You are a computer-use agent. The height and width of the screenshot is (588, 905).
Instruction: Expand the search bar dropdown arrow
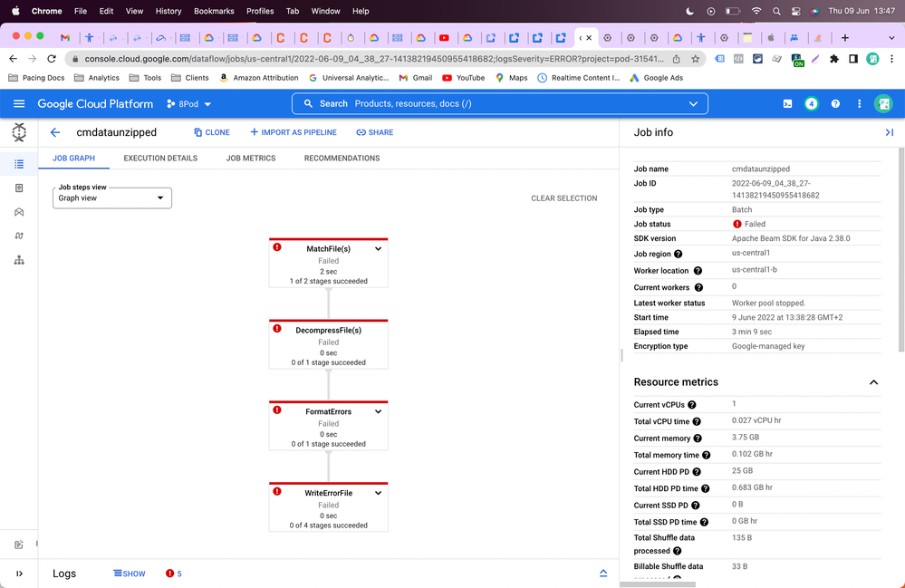pos(693,104)
